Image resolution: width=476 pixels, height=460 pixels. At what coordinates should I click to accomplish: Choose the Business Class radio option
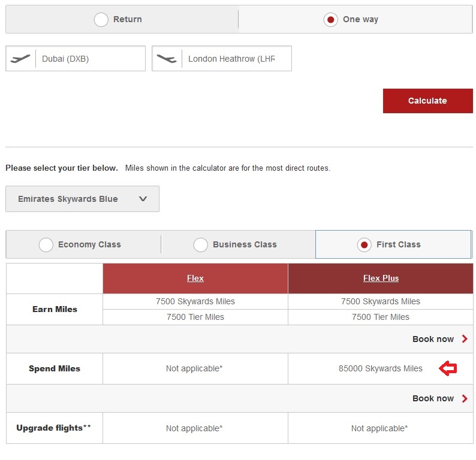click(201, 245)
